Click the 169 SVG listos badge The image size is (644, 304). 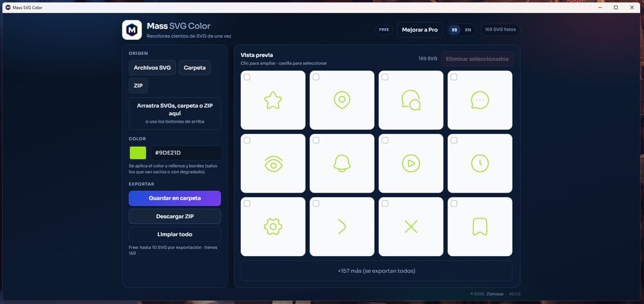point(500,30)
